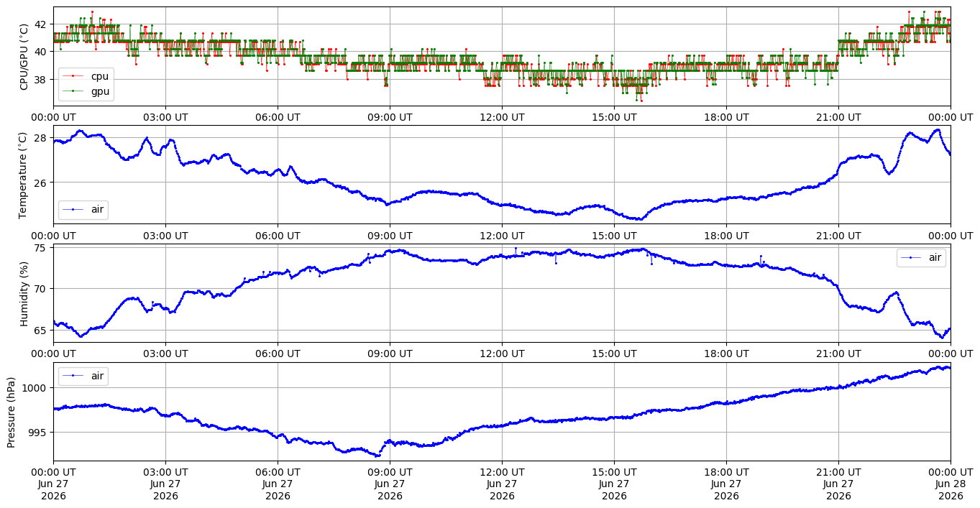Click the Humidity (%) axis label
This screenshot has height=508, width=980.
24,294
